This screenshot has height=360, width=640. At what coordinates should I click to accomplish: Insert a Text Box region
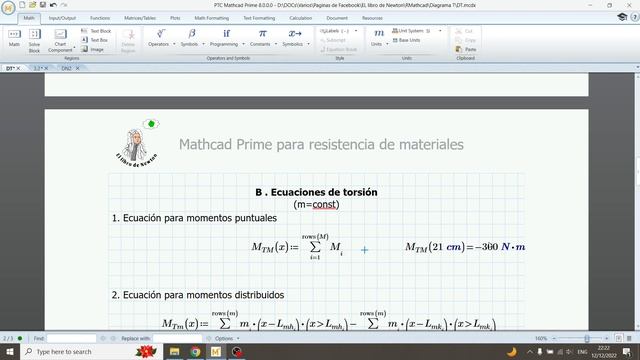95,40
